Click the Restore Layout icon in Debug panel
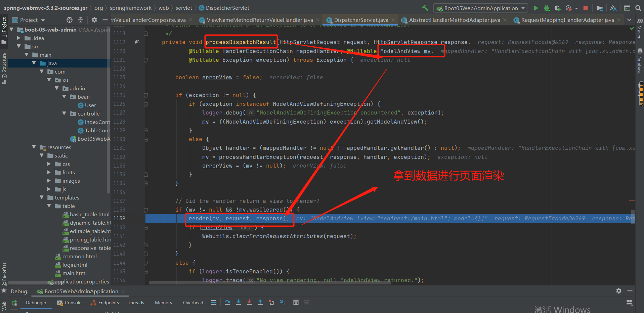Screen dimensions: 644x313 pyautogui.click(x=630, y=303)
